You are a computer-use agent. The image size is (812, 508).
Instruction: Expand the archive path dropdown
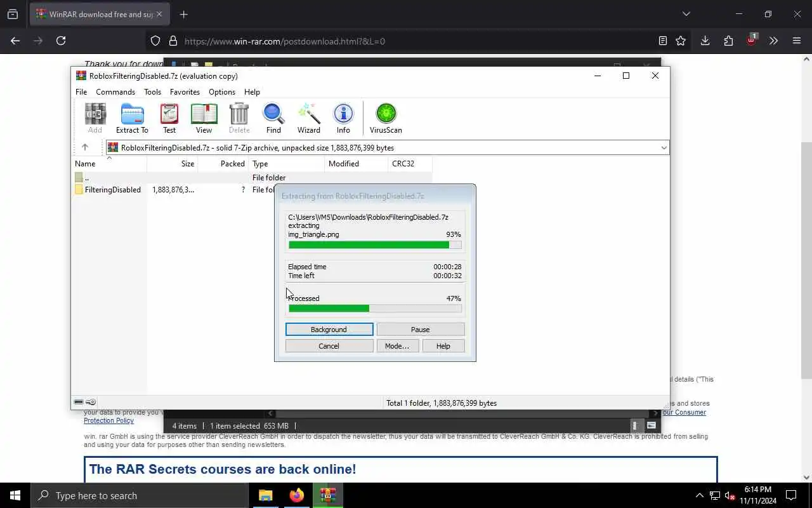[x=664, y=147]
